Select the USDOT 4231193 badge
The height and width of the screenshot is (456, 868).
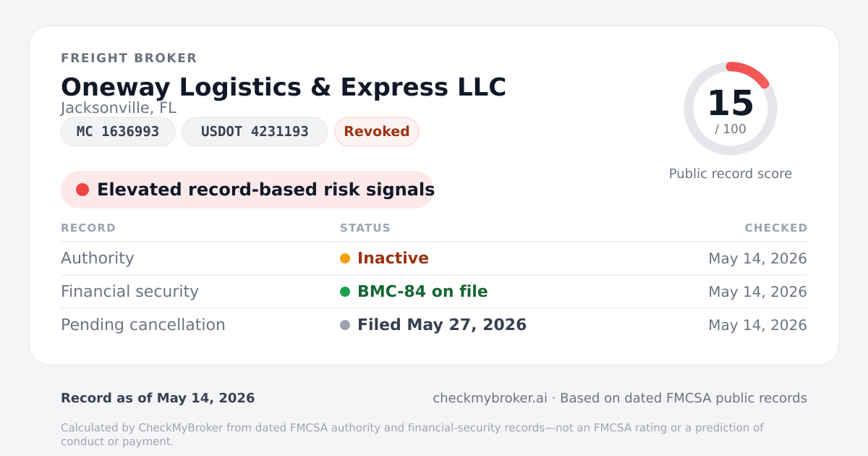point(255,132)
